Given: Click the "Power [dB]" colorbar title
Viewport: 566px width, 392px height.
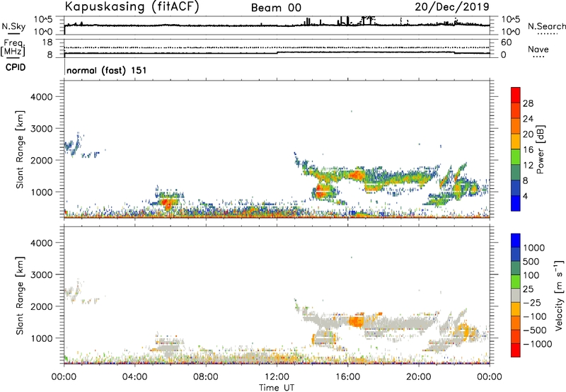Looking at the screenshot, I should tap(541, 149).
